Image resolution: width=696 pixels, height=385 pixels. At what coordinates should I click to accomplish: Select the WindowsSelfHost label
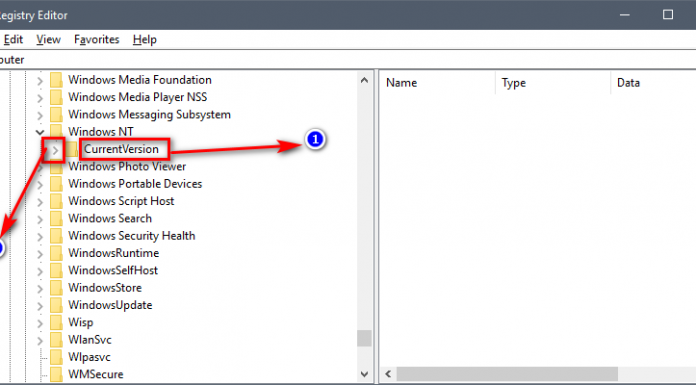(x=113, y=270)
